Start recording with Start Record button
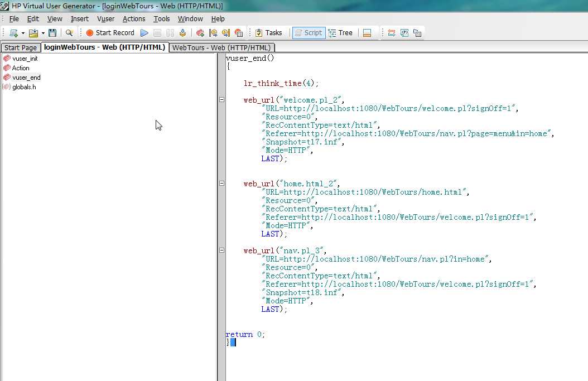Image resolution: width=588 pixels, height=381 pixels. point(110,32)
